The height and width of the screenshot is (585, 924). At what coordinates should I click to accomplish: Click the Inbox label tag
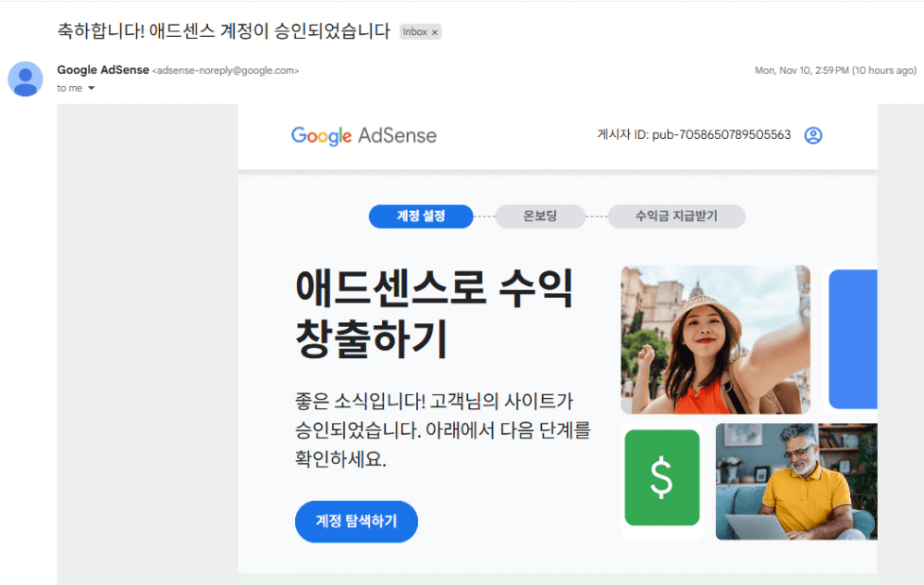[x=414, y=32]
